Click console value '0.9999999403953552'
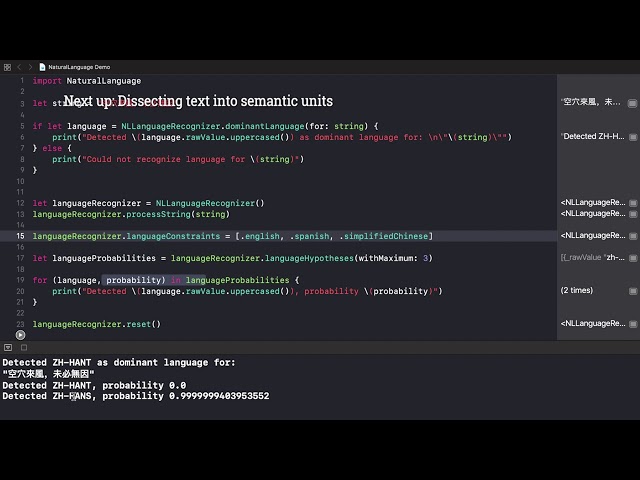Screen dimensions: 640x480 [x=219, y=396]
